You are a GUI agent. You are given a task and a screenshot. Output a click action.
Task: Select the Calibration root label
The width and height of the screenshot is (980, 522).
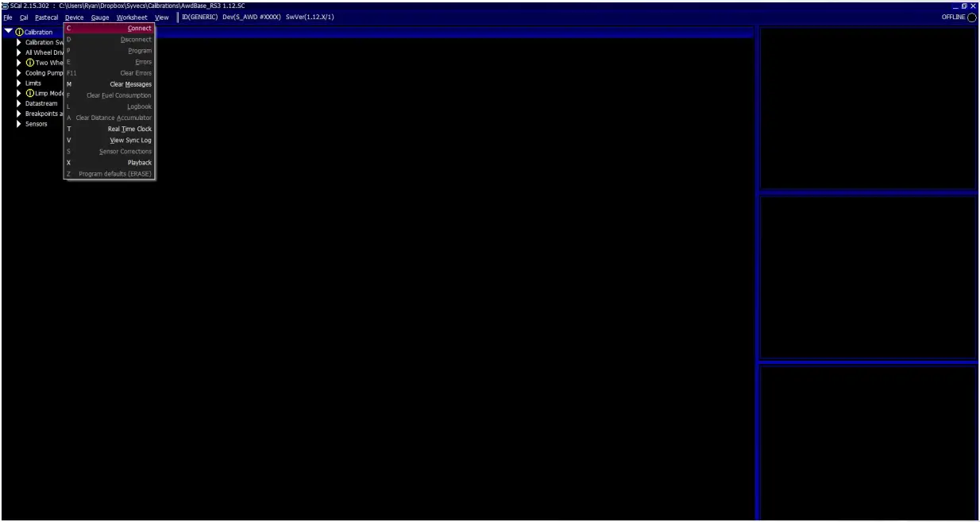pyautogui.click(x=38, y=33)
